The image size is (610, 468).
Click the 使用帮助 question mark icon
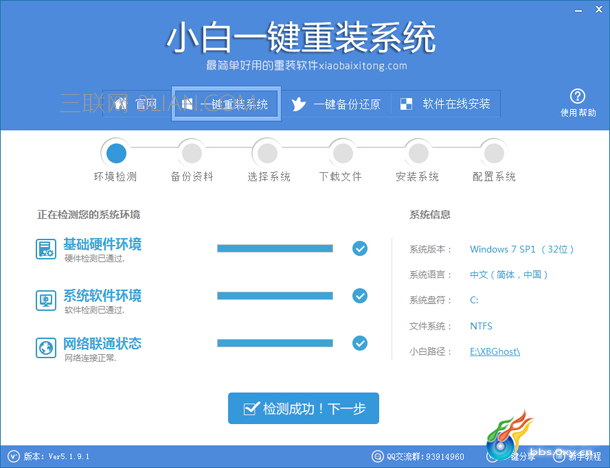(578, 96)
